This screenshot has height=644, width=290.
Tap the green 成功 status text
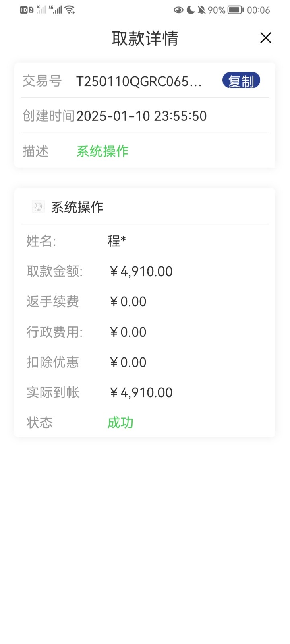(x=120, y=423)
